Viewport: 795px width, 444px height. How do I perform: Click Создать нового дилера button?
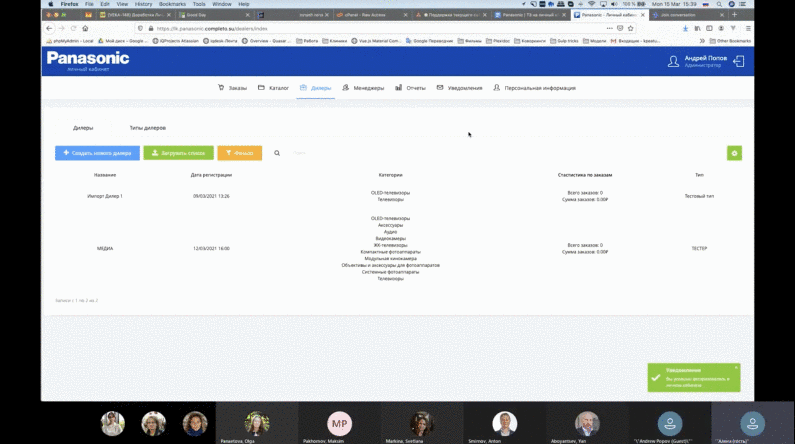[97, 153]
